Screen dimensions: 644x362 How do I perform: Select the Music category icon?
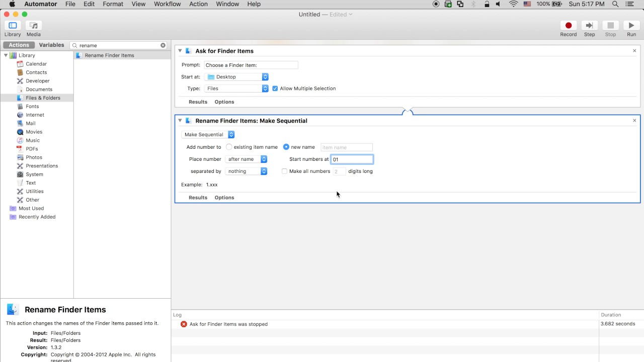[x=20, y=140]
